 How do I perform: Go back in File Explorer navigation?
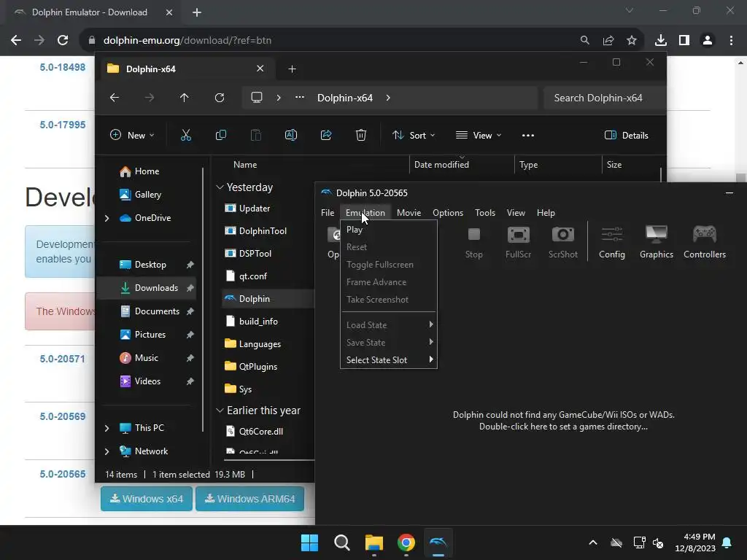coord(115,98)
